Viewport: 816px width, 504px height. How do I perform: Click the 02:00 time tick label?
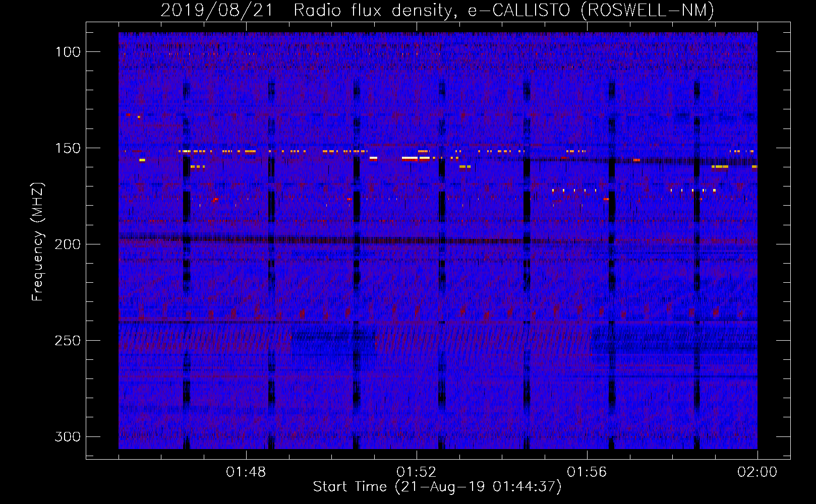(x=757, y=472)
